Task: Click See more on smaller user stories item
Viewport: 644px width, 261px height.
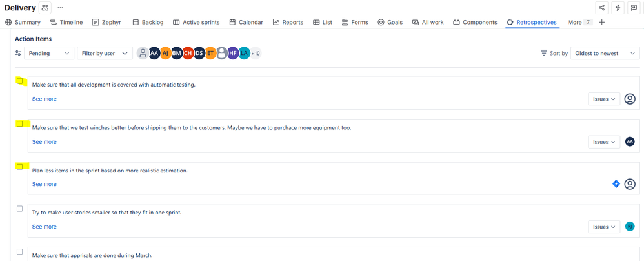Action: click(45, 227)
